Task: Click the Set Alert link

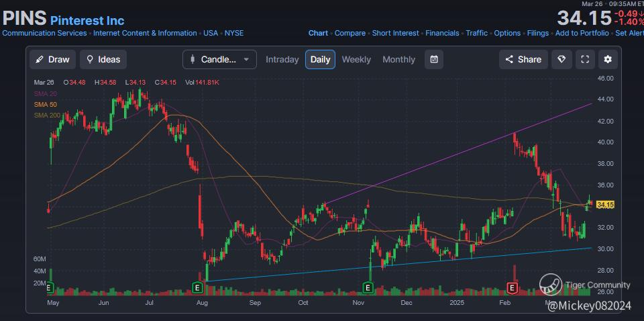Action: (630, 34)
